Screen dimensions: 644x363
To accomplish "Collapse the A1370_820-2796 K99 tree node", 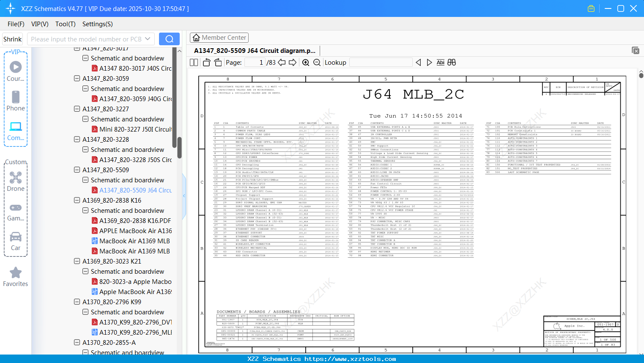I will pyautogui.click(x=77, y=302).
